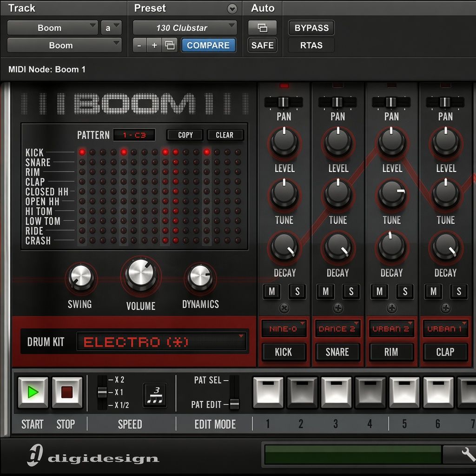Open the URBAN 1 clap sound dropdown

445,329
